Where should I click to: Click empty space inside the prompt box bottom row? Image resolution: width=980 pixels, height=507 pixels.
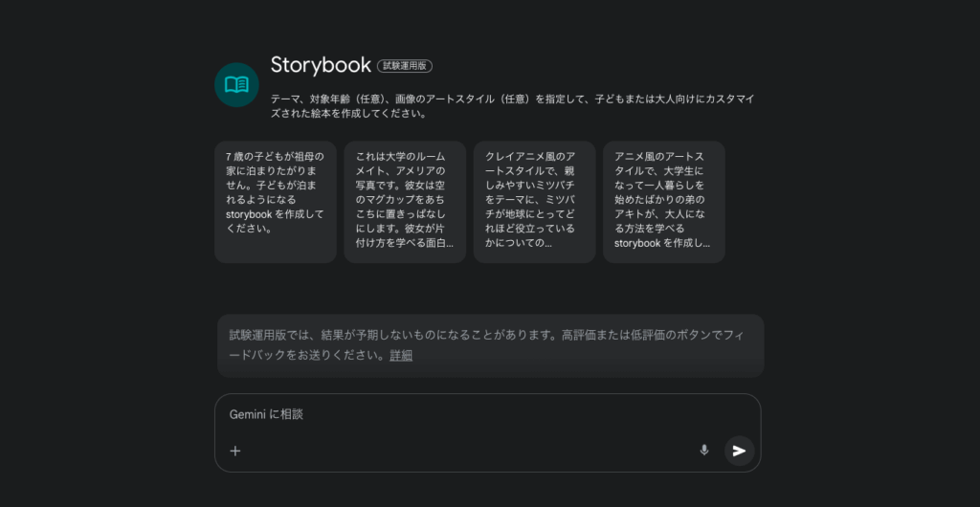point(469,451)
